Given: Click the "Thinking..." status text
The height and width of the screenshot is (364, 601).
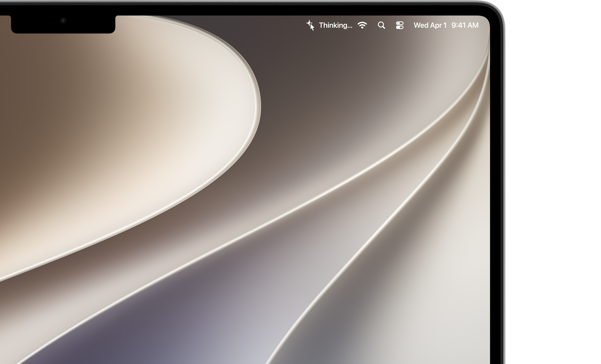Looking at the screenshot, I should [335, 25].
